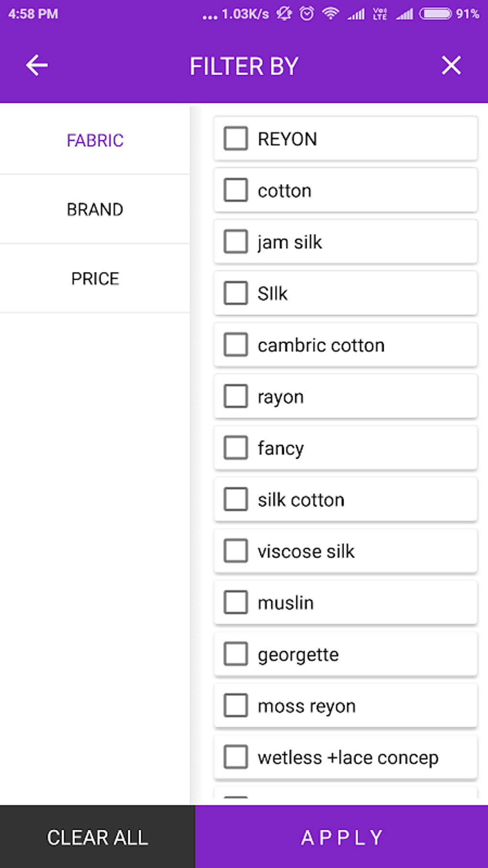Switch to the BRAND filter tab

pyautogui.click(x=95, y=210)
